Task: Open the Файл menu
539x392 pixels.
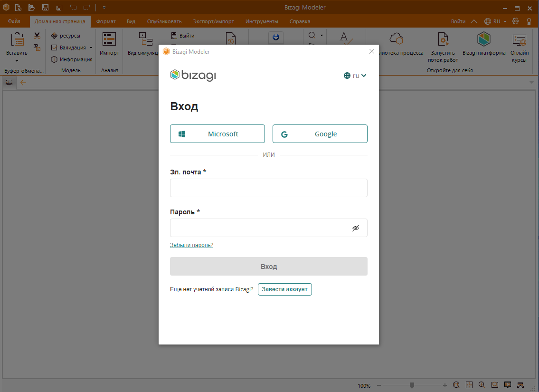Action: tap(14, 21)
